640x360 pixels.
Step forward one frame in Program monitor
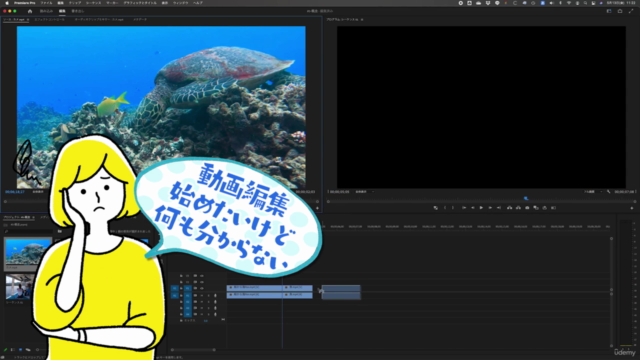pyautogui.click(x=490, y=208)
